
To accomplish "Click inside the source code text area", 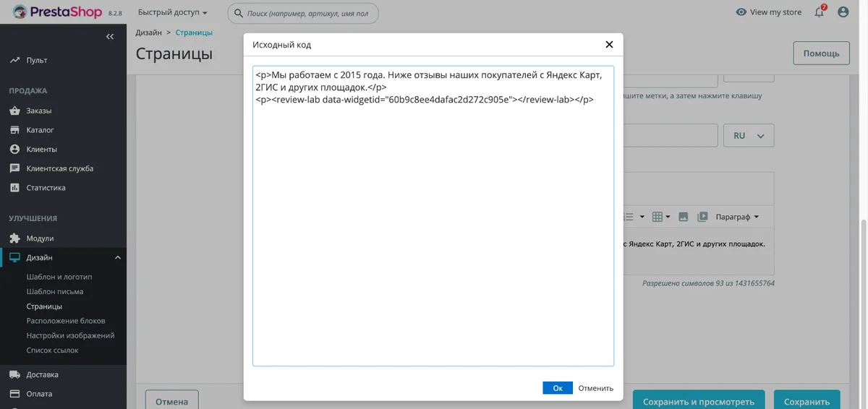I will (x=433, y=216).
